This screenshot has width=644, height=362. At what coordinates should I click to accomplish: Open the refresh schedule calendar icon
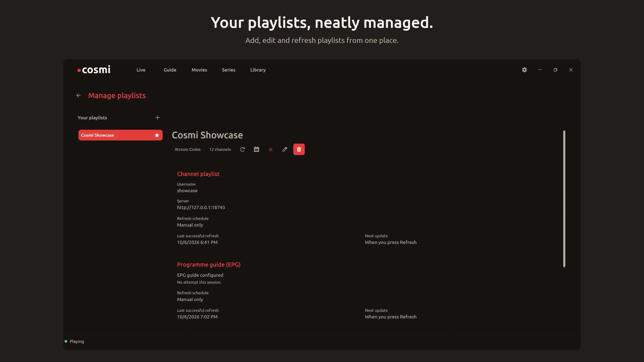click(256, 149)
